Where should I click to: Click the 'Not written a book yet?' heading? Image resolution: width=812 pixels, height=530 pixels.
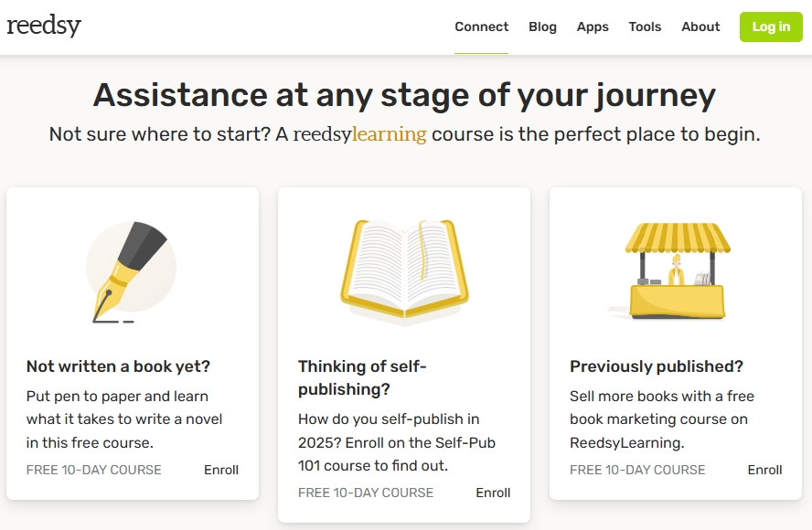(118, 366)
